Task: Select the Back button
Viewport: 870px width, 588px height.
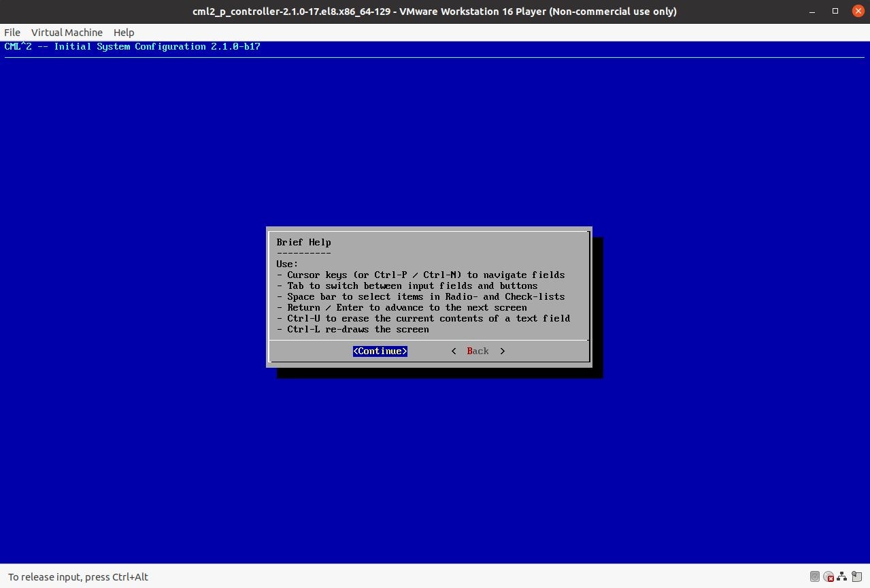Action: coord(478,351)
